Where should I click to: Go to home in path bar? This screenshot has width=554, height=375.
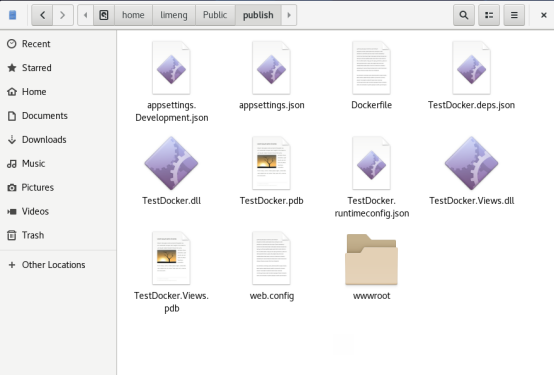[133, 15]
